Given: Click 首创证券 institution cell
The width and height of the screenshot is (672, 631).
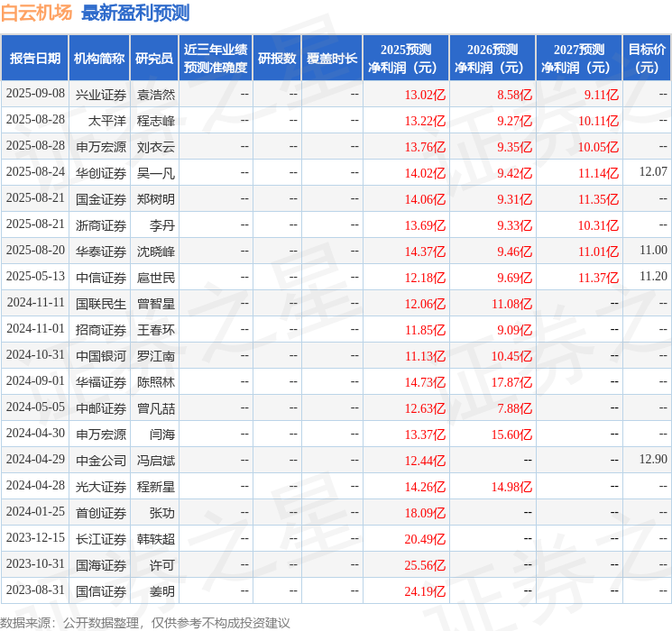Looking at the screenshot, I should pos(101,513).
